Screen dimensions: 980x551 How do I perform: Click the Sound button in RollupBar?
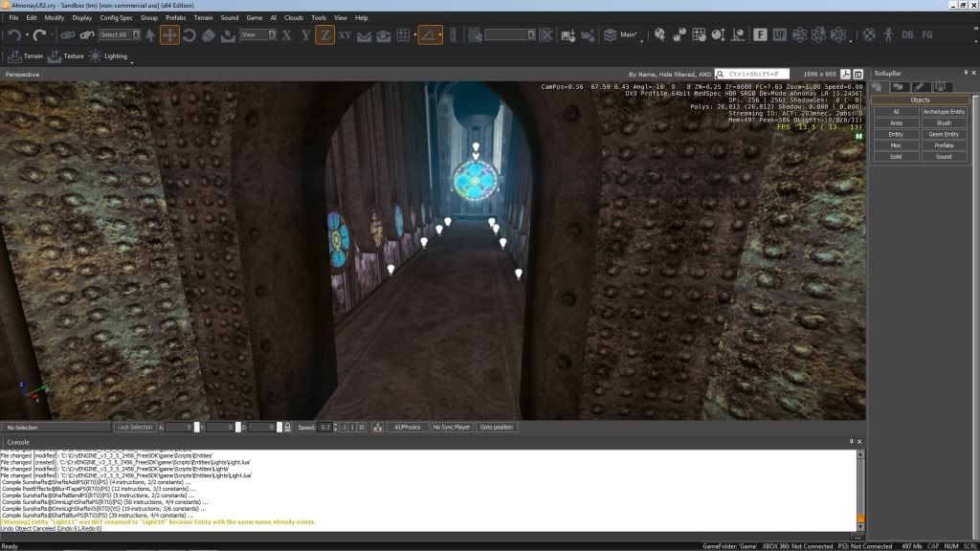(x=944, y=157)
